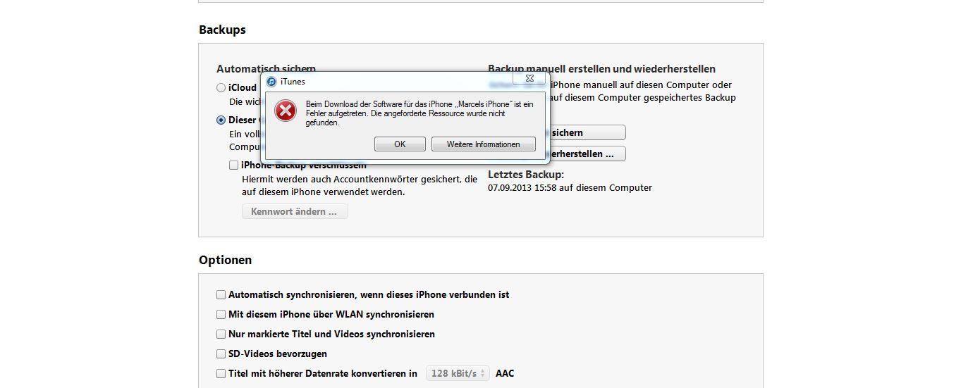The height and width of the screenshot is (388, 980).
Task: Click Backup manuell erstellen und wiederherstellen heading
Action: [601, 69]
